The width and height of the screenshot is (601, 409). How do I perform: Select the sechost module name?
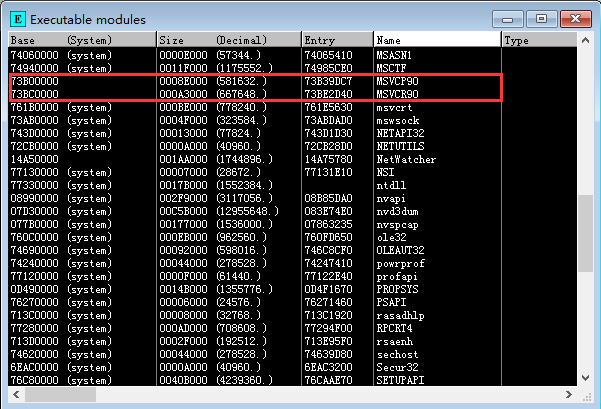click(397, 355)
